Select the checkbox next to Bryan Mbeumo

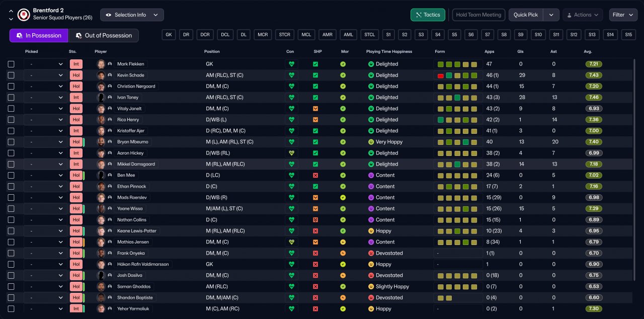[x=11, y=142]
